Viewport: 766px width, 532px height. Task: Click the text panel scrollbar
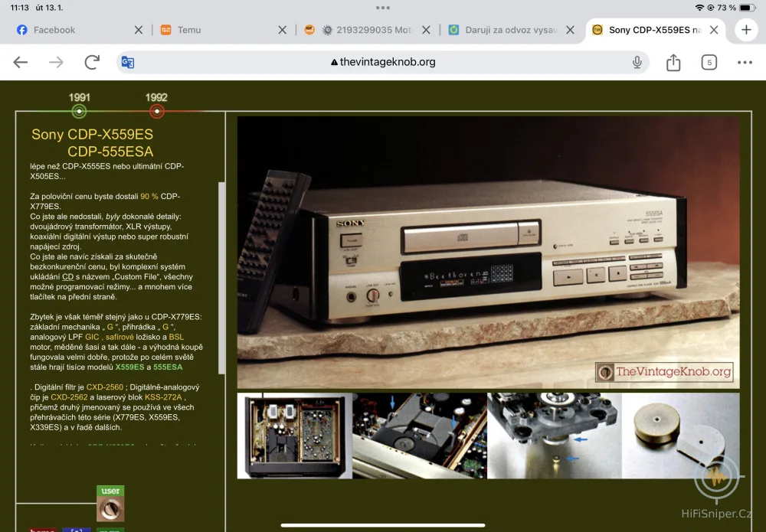coord(221,278)
